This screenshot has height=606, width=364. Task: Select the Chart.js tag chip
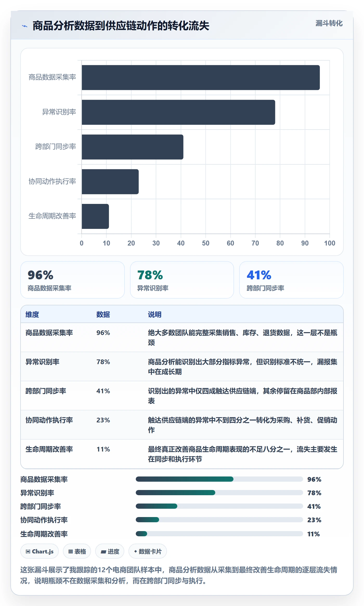click(40, 551)
